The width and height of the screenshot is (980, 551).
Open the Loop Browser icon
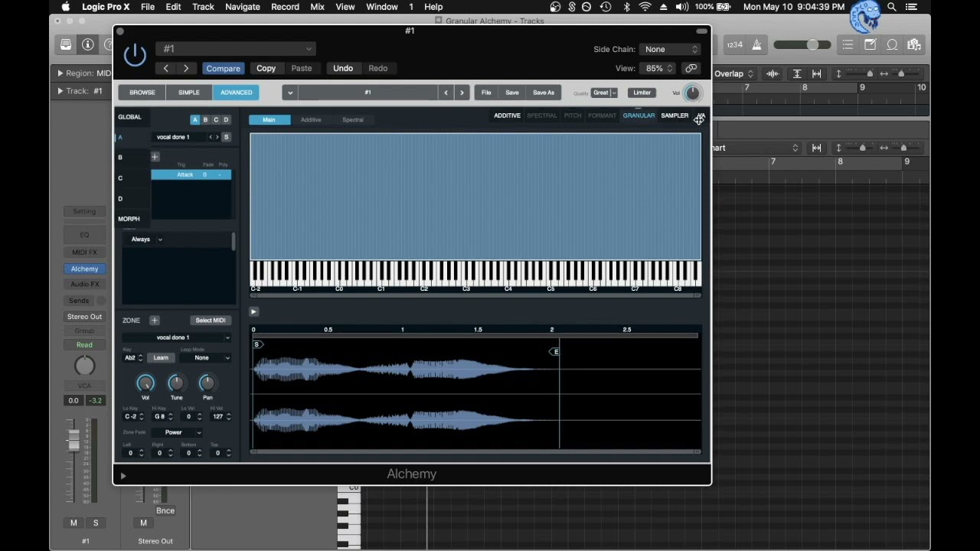tap(892, 45)
